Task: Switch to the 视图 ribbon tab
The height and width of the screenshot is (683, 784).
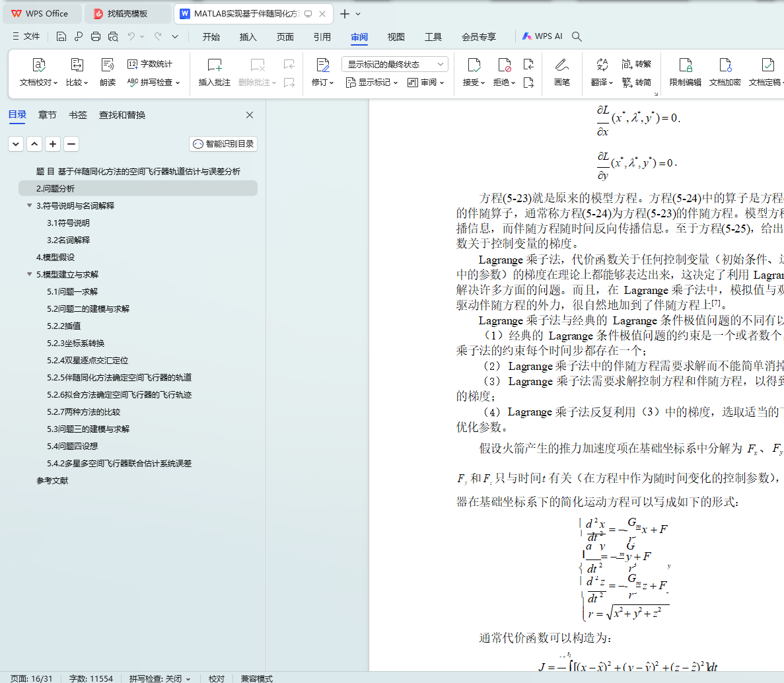Action: tap(396, 37)
